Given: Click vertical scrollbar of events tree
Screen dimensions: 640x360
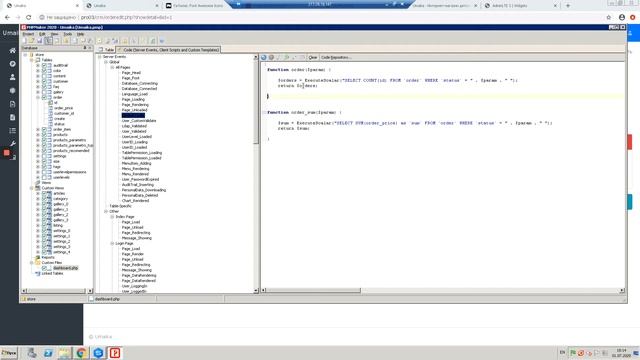Looking at the screenshot, I should [x=256, y=174].
